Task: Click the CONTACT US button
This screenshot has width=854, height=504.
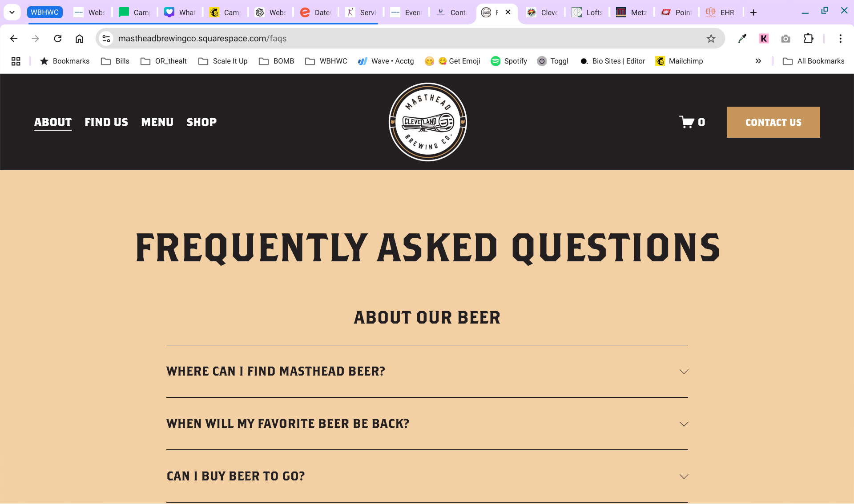Action: [773, 122]
